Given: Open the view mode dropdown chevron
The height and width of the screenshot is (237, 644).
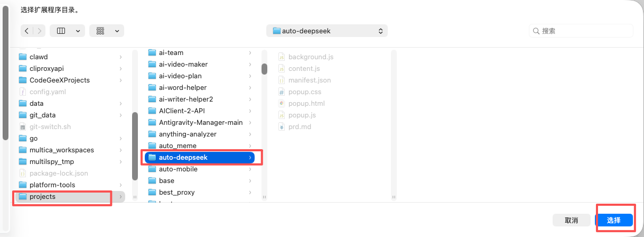Looking at the screenshot, I should click(78, 31).
